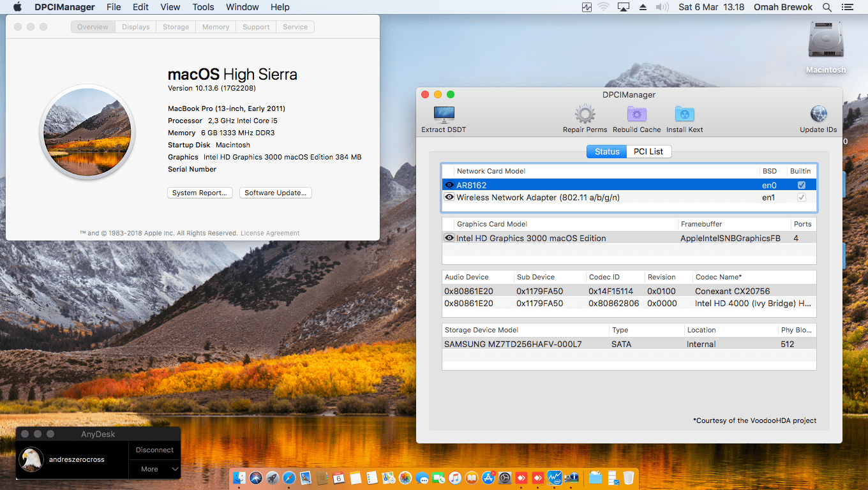Viewport: 868px width, 490px height.
Task: Launch FaceTime from the Dock
Action: [x=438, y=478]
